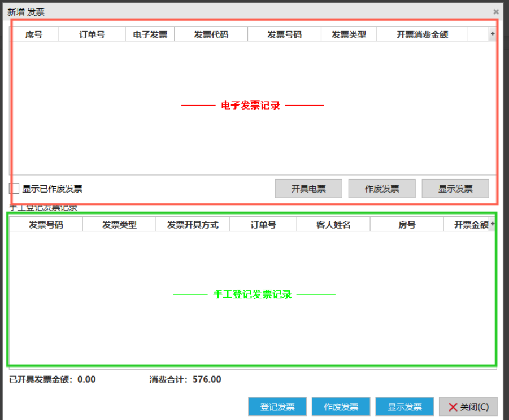Select the 电子发票 column header

pos(150,34)
